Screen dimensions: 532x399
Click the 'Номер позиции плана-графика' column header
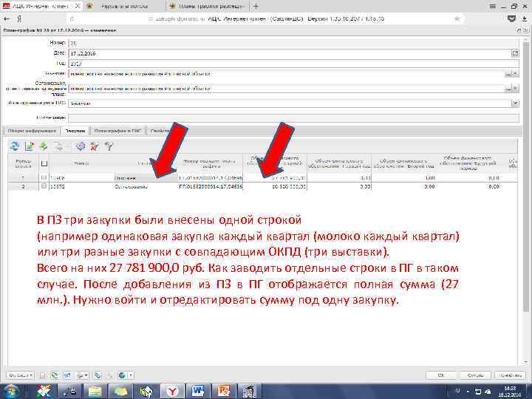pyautogui.click(x=211, y=163)
